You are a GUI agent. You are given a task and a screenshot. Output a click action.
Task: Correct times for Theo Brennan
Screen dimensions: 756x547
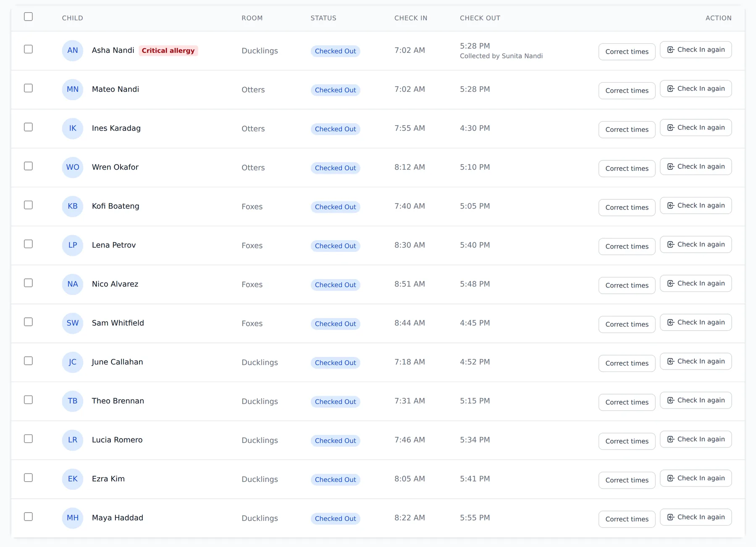(627, 402)
